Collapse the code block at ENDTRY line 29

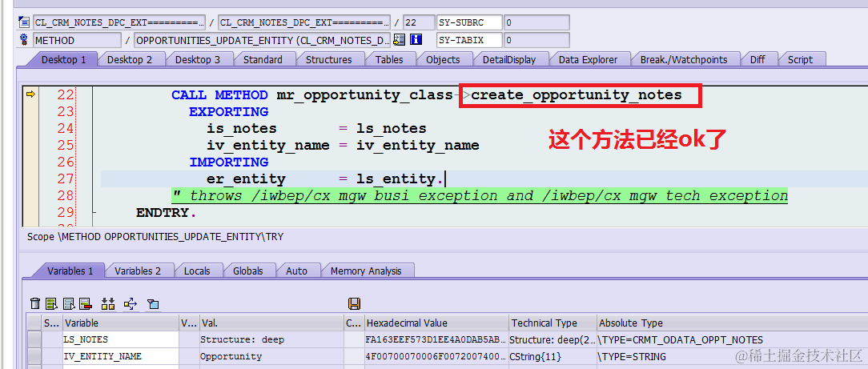[x=94, y=212]
